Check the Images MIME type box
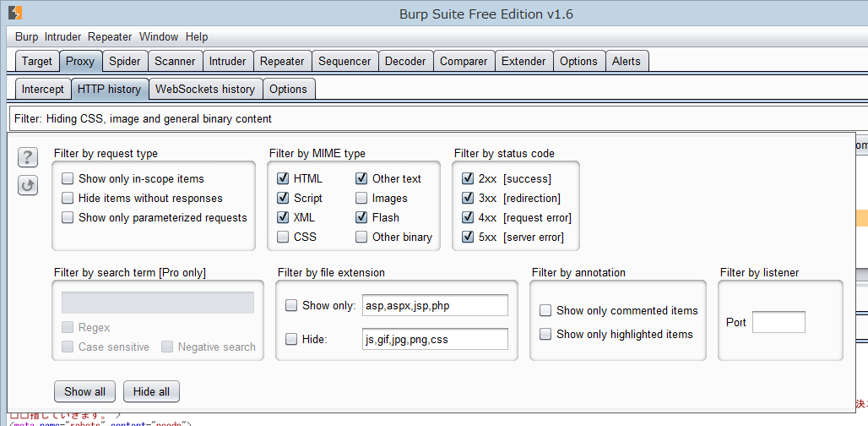 (x=361, y=199)
